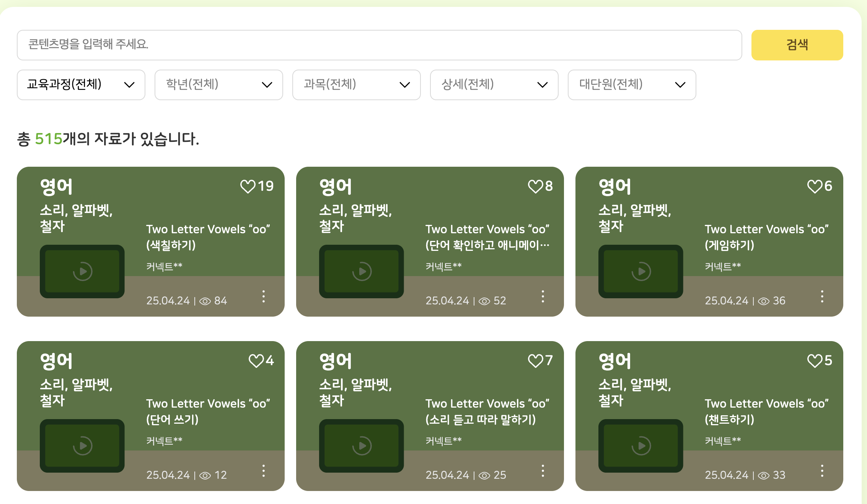Viewport: 867px width, 504px height.
Task: Open three-dot menu on 챈트하기 card
Action: tap(822, 471)
